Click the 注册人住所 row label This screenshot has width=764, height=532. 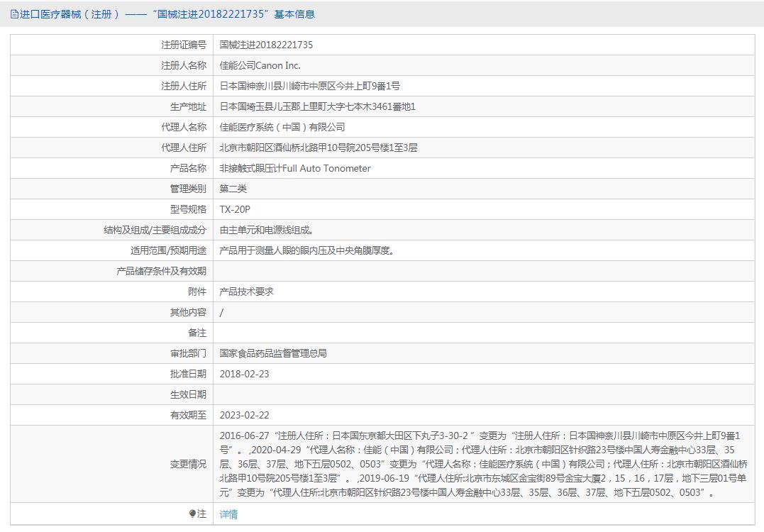click(184, 86)
